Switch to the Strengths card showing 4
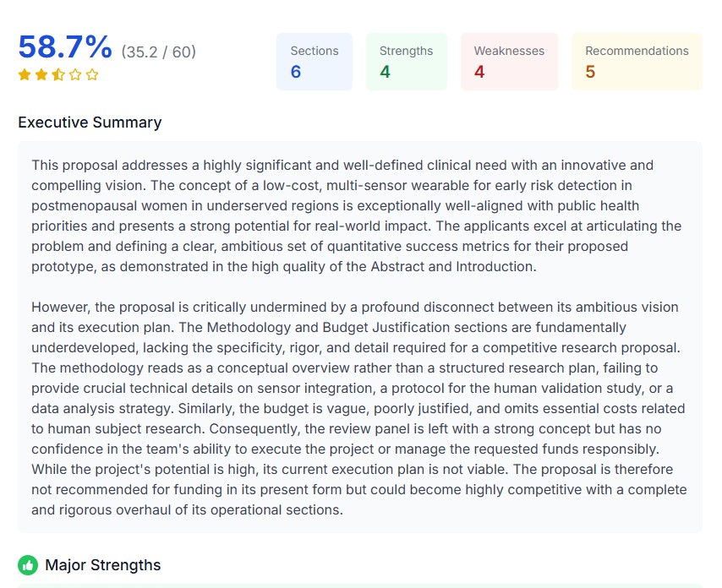Viewport: 722px width, 588px height. pyautogui.click(x=407, y=61)
